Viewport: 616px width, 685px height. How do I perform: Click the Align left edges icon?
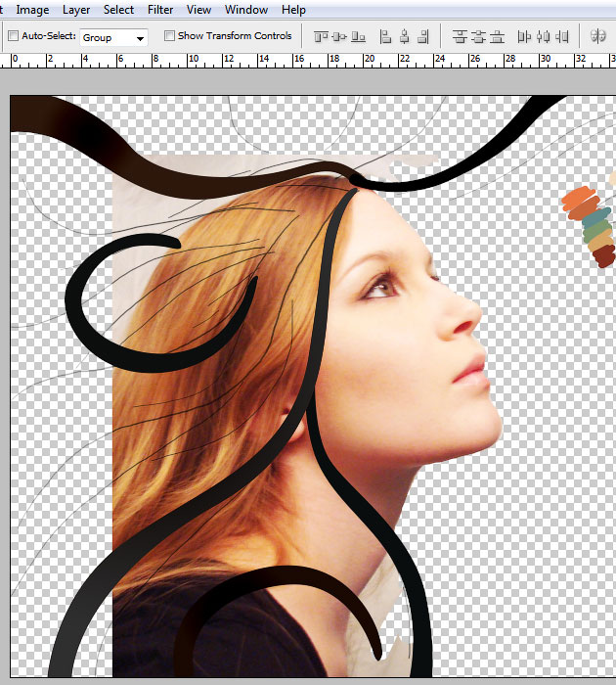pos(385,37)
